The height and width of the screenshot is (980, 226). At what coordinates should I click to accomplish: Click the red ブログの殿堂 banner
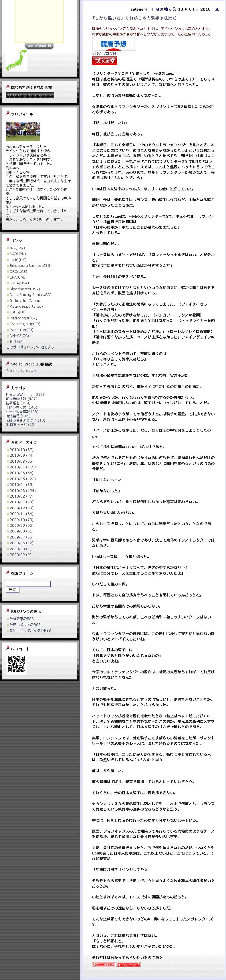[105, 61]
